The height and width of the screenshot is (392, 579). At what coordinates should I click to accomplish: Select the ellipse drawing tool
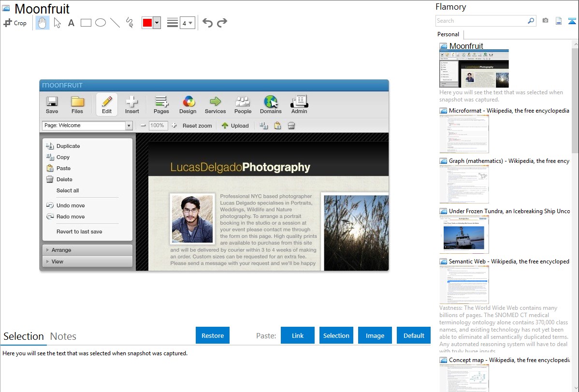[x=101, y=23]
